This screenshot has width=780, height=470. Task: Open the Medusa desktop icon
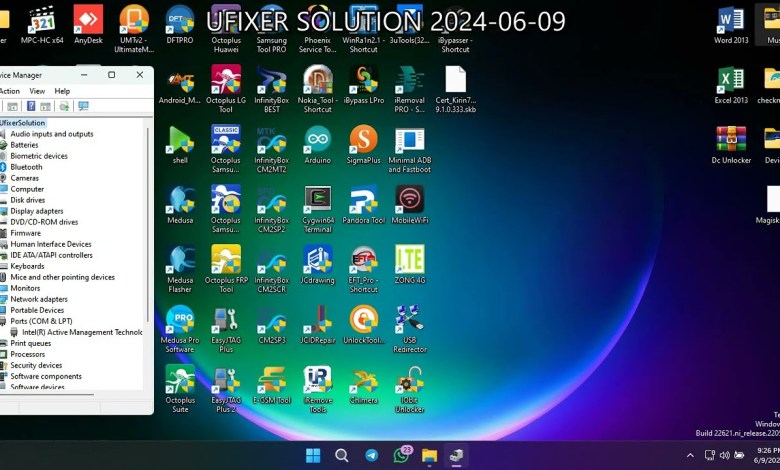coord(180,204)
